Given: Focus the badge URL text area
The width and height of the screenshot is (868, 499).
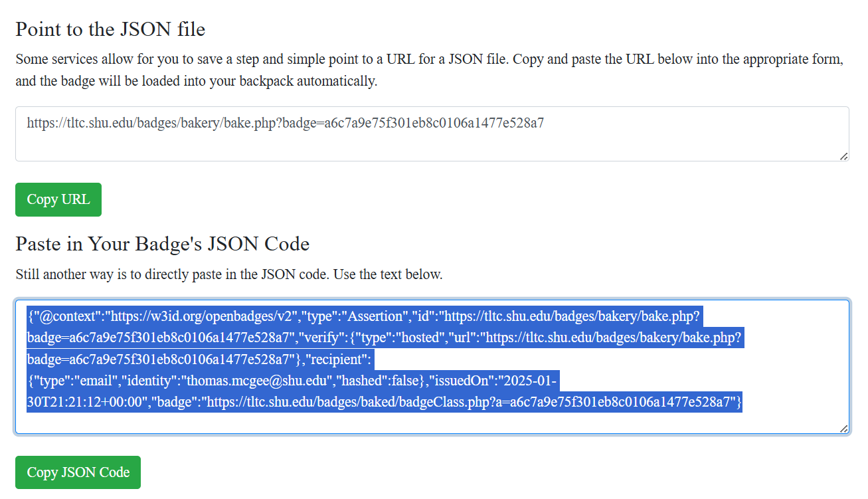Looking at the screenshot, I should (432, 134).
